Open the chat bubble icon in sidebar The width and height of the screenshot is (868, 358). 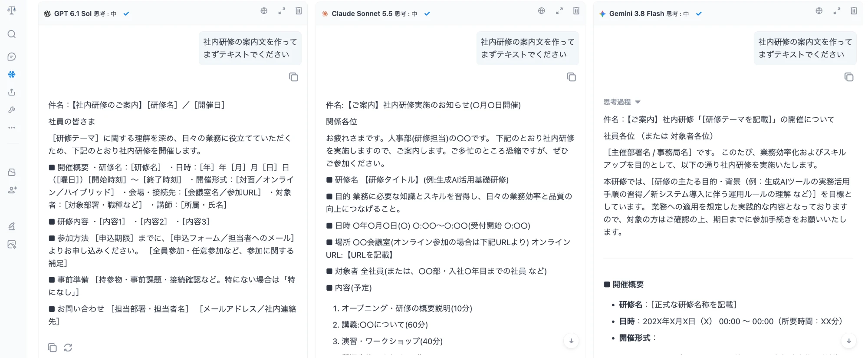[x=12, y=56]
